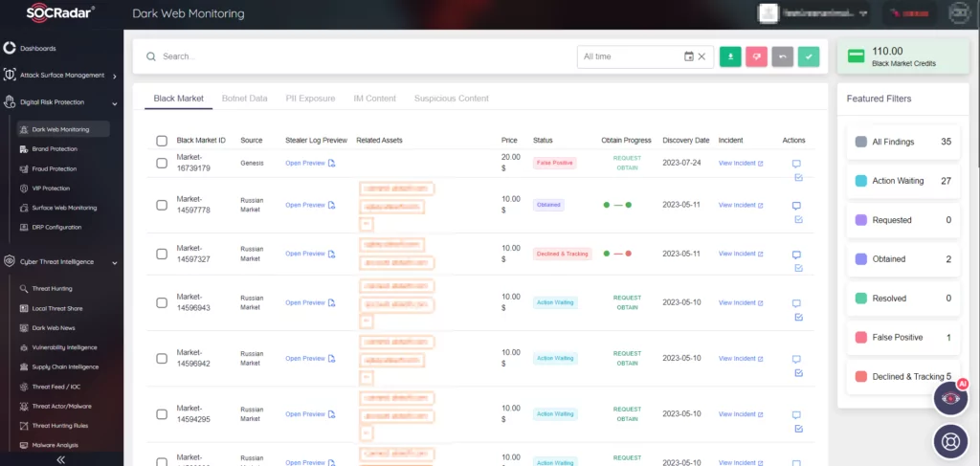
Task: Open the Black Market Credits card
Action: pos(903,56)
